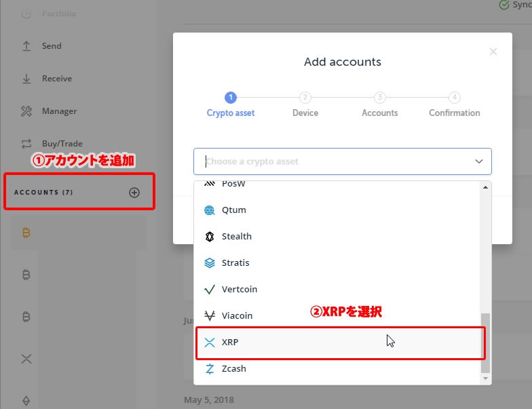Viewport: 532px width, 409px height.
Task: Click the May 5, 2018 date heading
Action: coord(209,400)
